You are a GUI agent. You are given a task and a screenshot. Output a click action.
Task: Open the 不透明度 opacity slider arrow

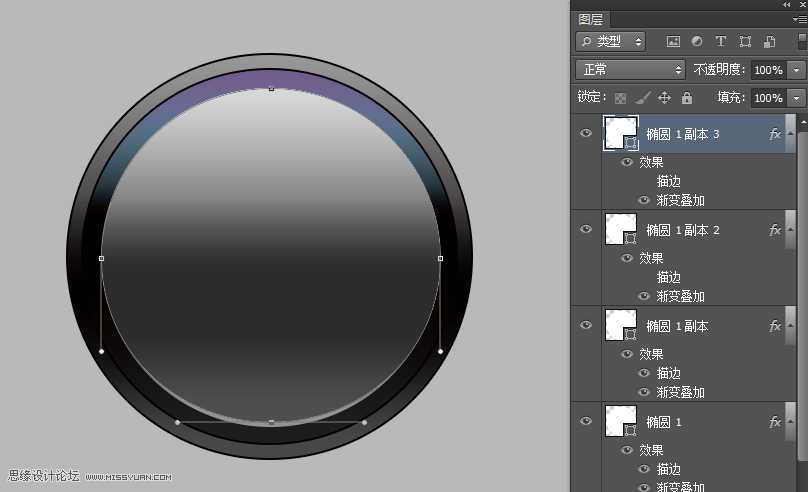pyautogui.click(x=797, y=70)
